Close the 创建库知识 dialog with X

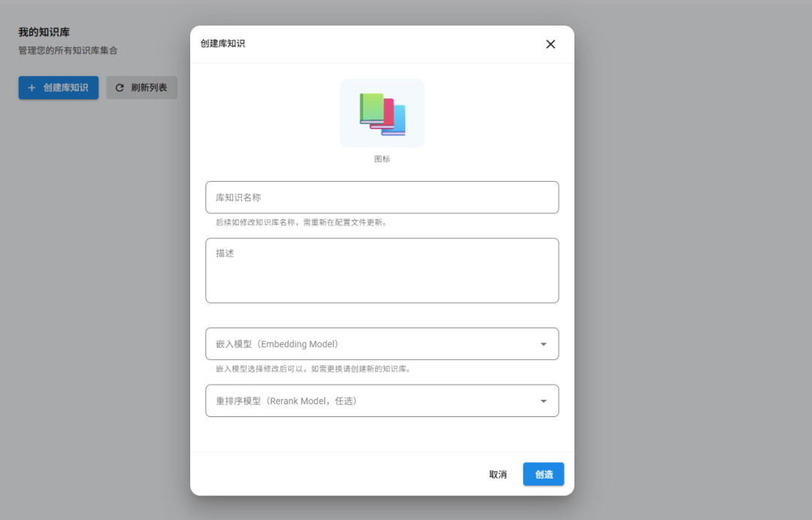pyautogui.click(x=550, y=44)
